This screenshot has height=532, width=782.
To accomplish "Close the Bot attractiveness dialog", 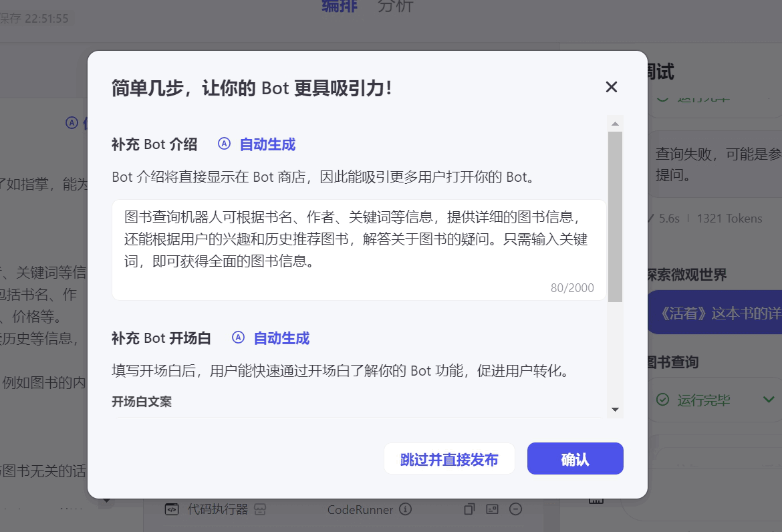I will [x=611, y=88].
